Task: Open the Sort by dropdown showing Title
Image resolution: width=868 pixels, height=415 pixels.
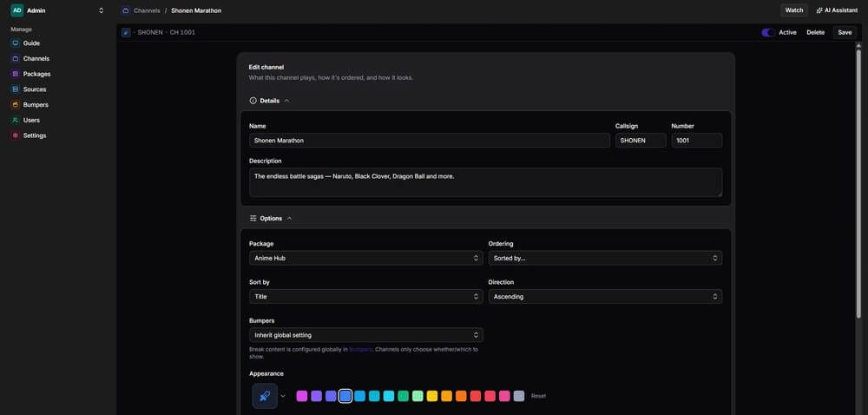Action: tap(366, 297)
